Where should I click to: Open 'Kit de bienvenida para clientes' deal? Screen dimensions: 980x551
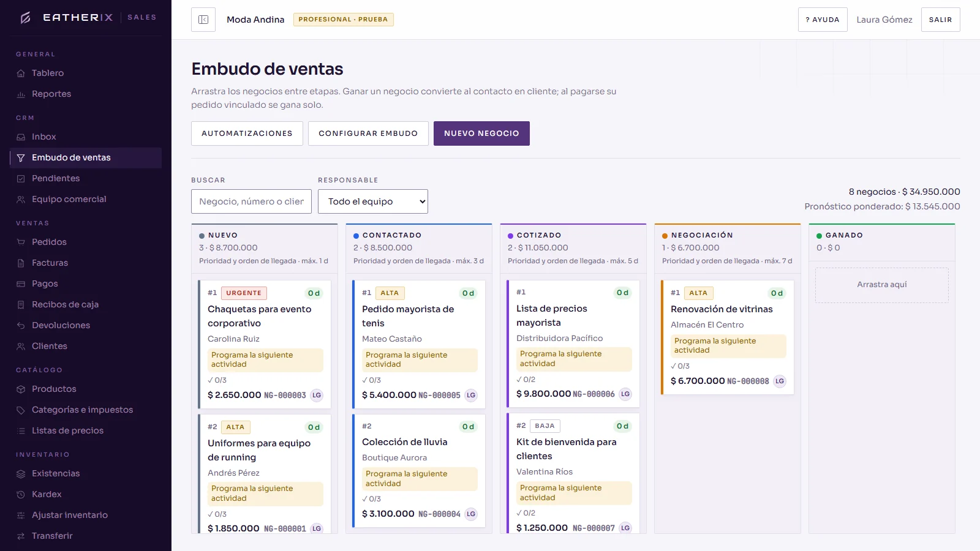(x=573, y=474)
